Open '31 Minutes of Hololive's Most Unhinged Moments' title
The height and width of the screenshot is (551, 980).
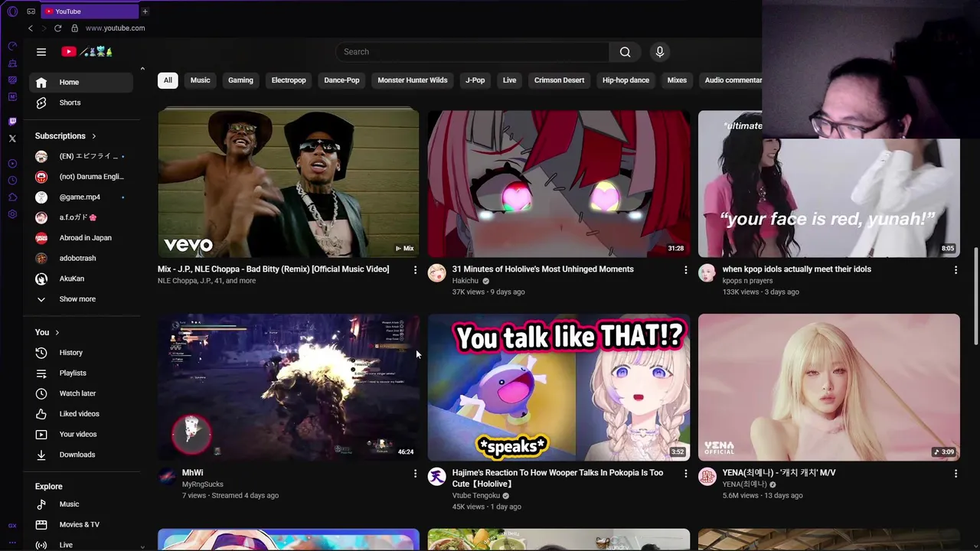pos(543,269)
